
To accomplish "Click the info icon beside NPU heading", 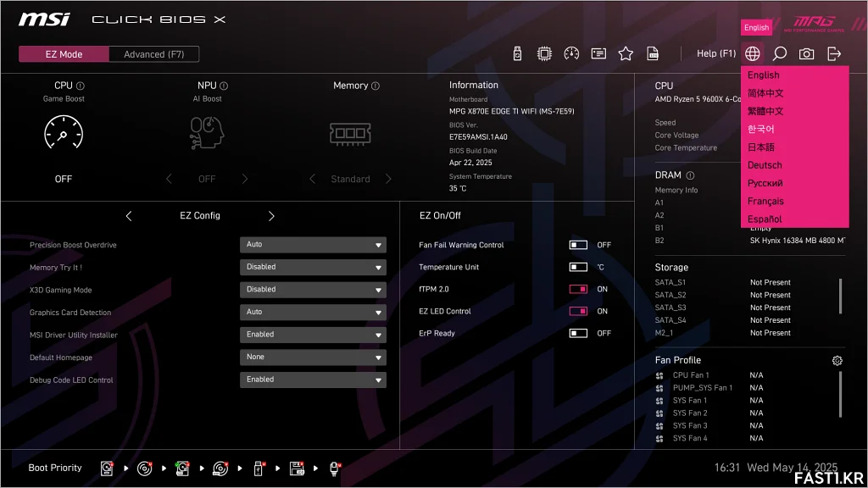I will (224, 86).
